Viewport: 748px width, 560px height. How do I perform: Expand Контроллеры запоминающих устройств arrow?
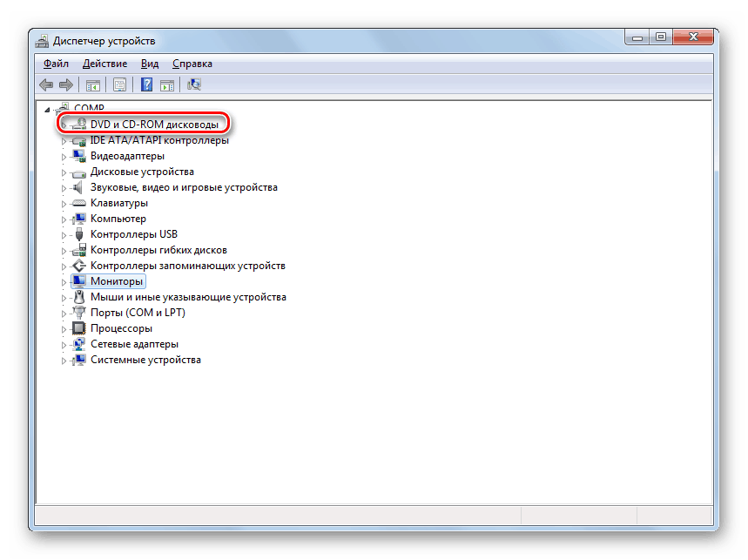(x=64, y=267)
